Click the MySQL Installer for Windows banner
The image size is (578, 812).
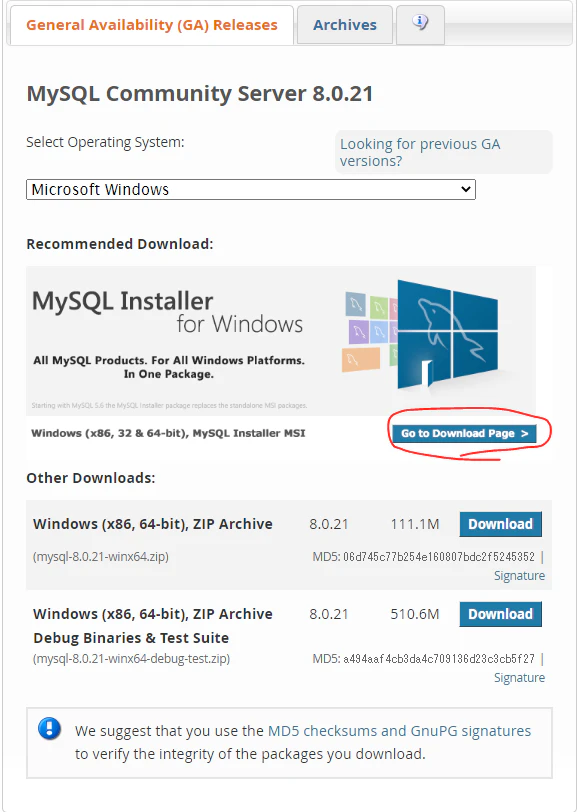click(281, 341)
